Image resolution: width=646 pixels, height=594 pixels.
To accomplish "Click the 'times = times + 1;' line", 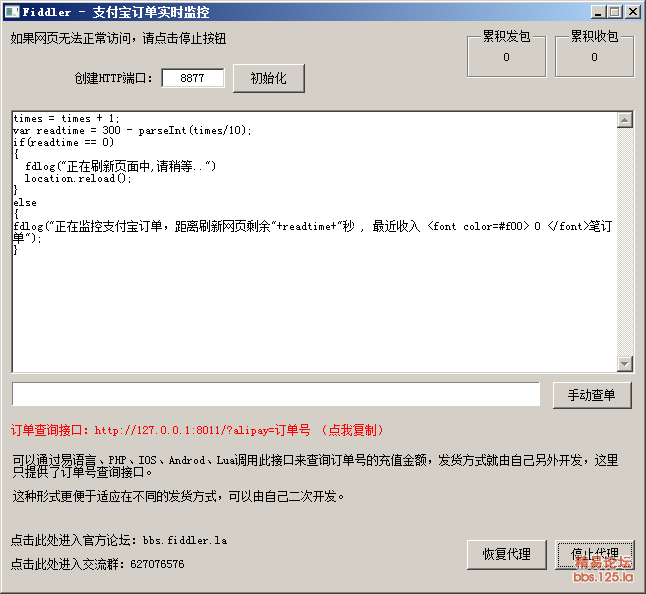I will point(66,119).
